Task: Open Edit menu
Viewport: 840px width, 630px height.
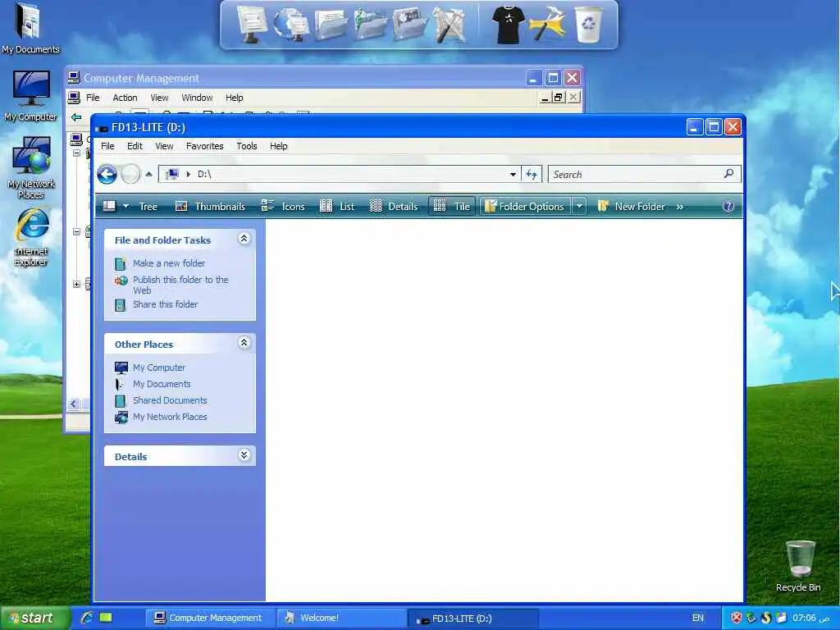Action: (135, 146)
